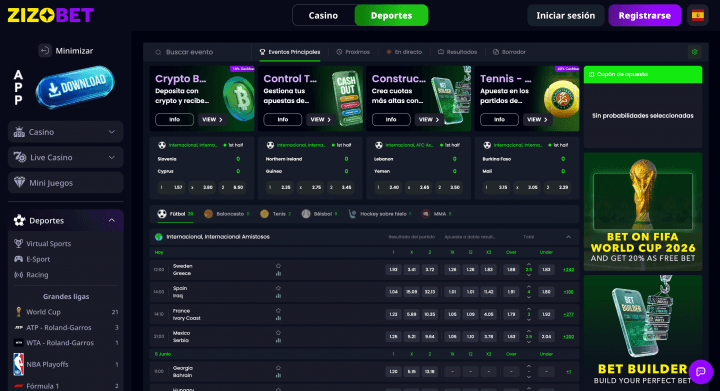
Task: Switch to the Casino top tab
Action: point(323,15)
